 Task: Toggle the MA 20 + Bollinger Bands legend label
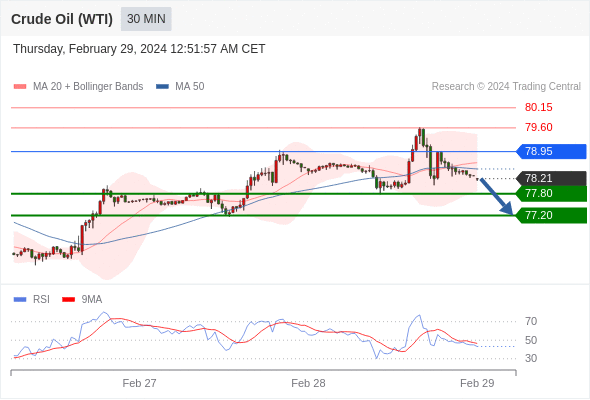[88, 87]
